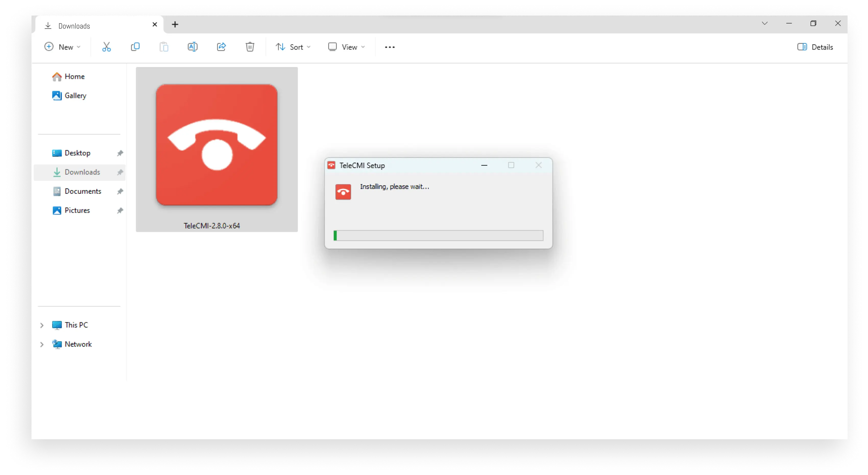Open the Sort dropdown menu
The height and width of the screenshot is (475, 868).
295,47
